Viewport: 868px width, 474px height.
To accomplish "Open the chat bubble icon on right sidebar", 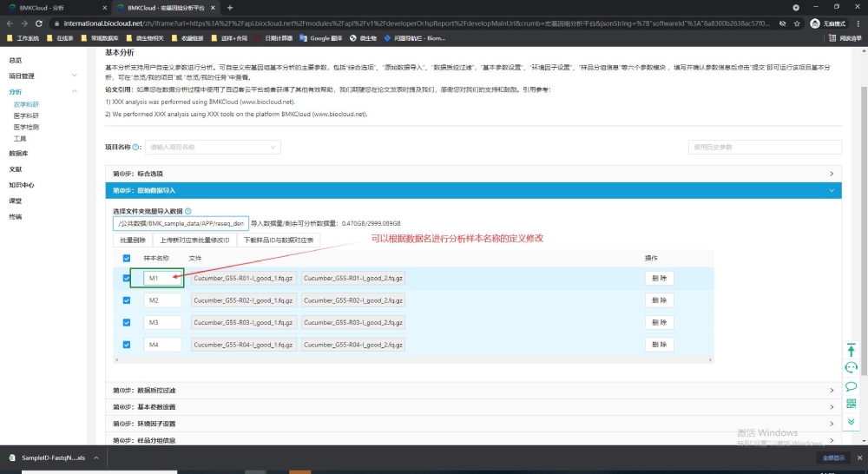I will tap(852, 386).
